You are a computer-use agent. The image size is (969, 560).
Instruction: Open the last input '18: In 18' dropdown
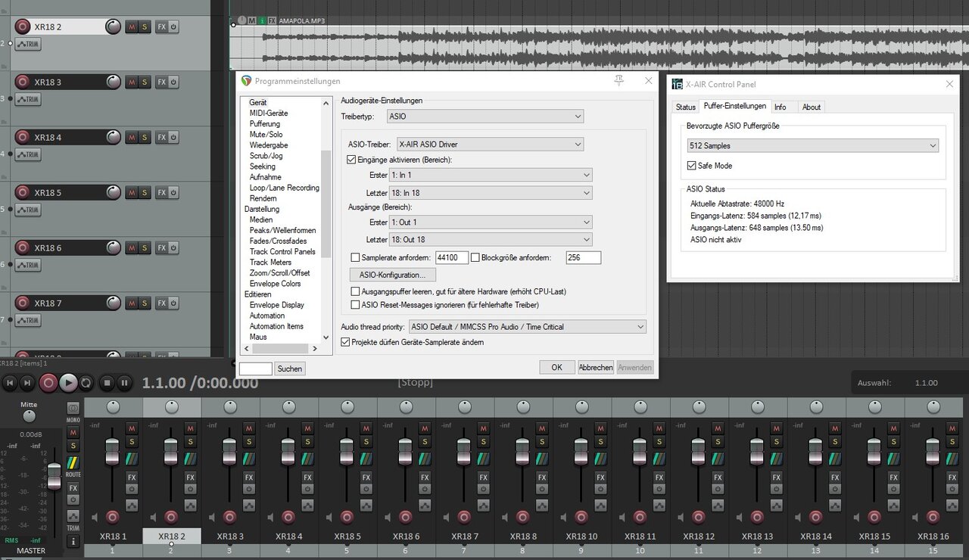tap(491, 193)
